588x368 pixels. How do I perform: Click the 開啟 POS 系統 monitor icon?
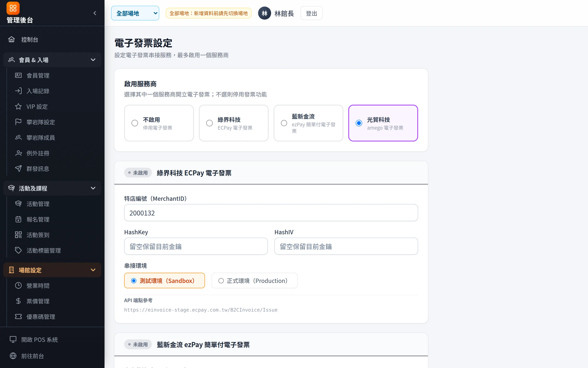click(13, 340)
